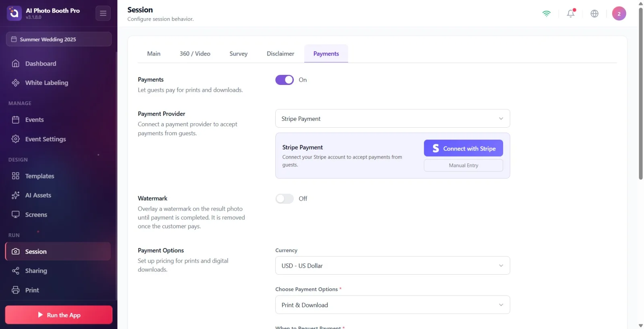Open Print in the sidebar

click(x=58, y=290)
